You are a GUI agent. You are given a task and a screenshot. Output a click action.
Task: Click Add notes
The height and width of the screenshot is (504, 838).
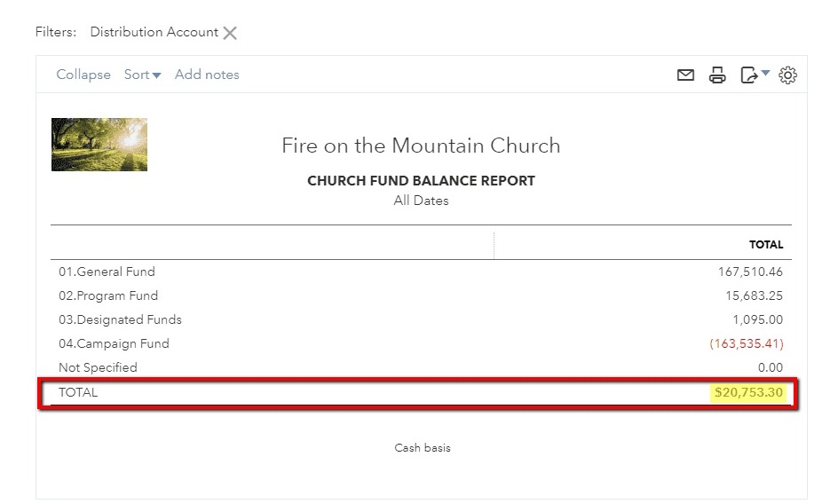pos(207,75)
